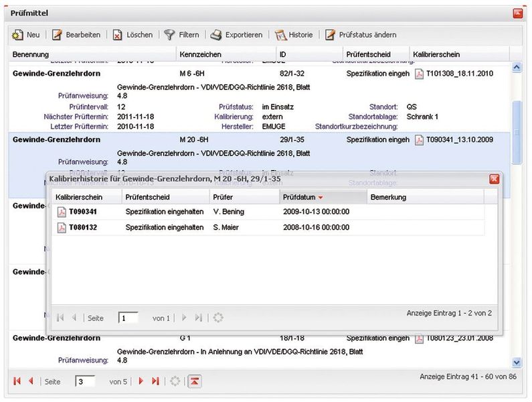The image size is (532, 402).
Task: Sort by main Prüfentscheid column header
Action: [x=376, y=54]
